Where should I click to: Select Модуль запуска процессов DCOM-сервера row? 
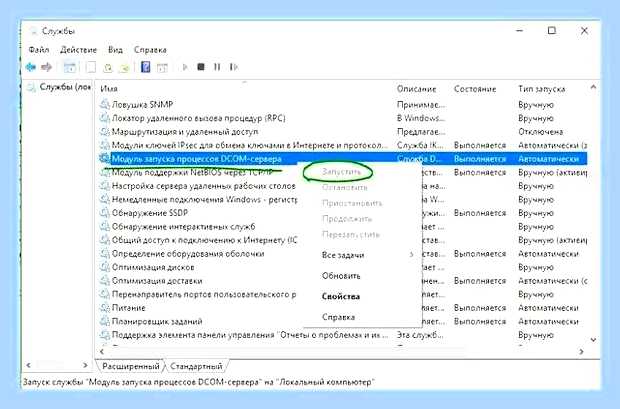(343, 159)
